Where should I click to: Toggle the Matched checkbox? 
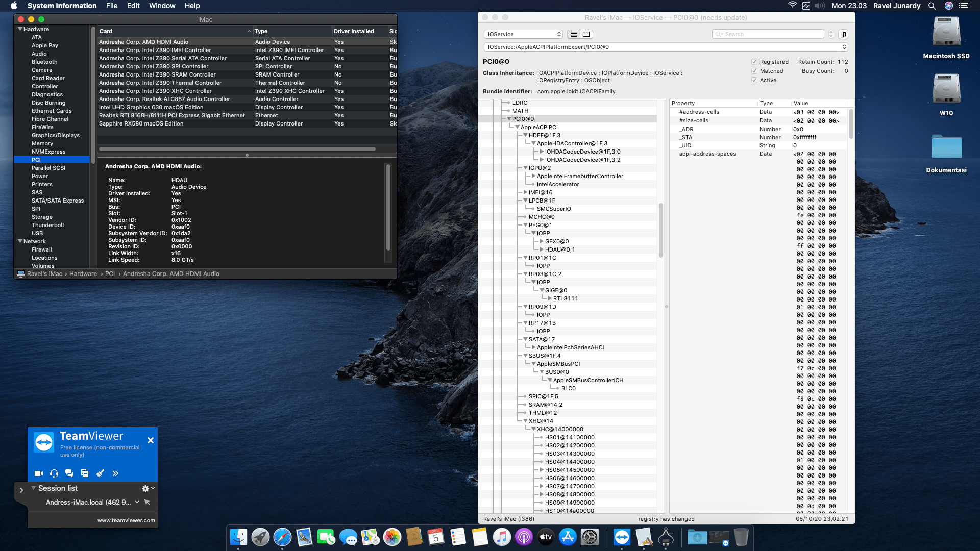[754, 71]
